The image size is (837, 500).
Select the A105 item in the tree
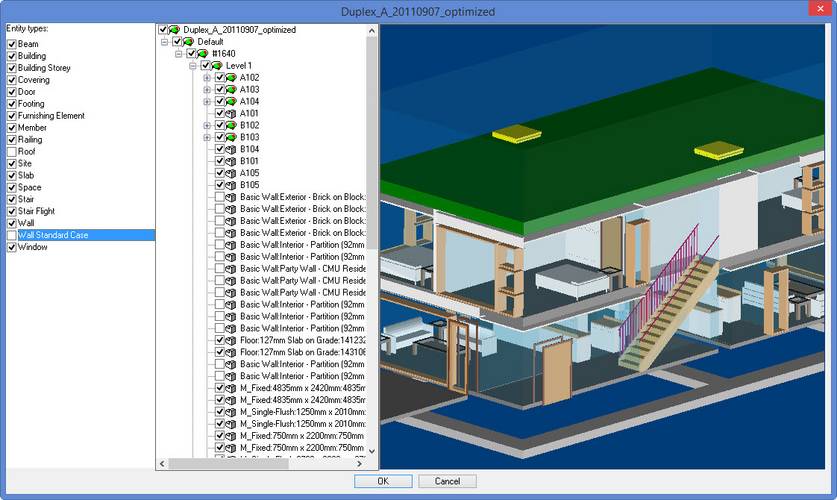coord(249,173)
